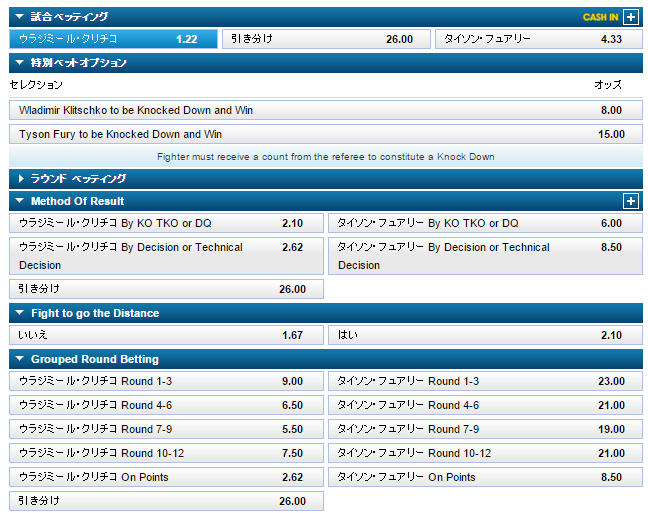The width and height of the screenshot is (648, 513).
Task: Pick Tyson Fury Knocked Down and Win
Action: 326,134
